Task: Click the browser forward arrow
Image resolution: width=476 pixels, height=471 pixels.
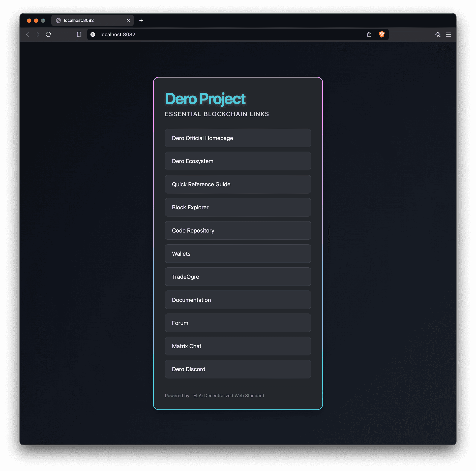Action: click(38, 34)
